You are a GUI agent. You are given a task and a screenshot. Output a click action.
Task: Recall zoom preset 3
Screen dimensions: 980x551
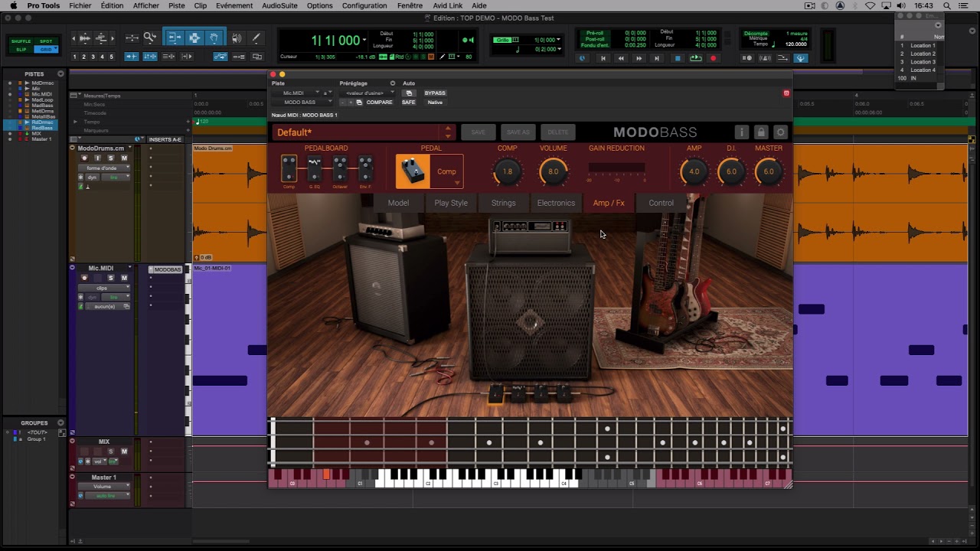(93, 57)
